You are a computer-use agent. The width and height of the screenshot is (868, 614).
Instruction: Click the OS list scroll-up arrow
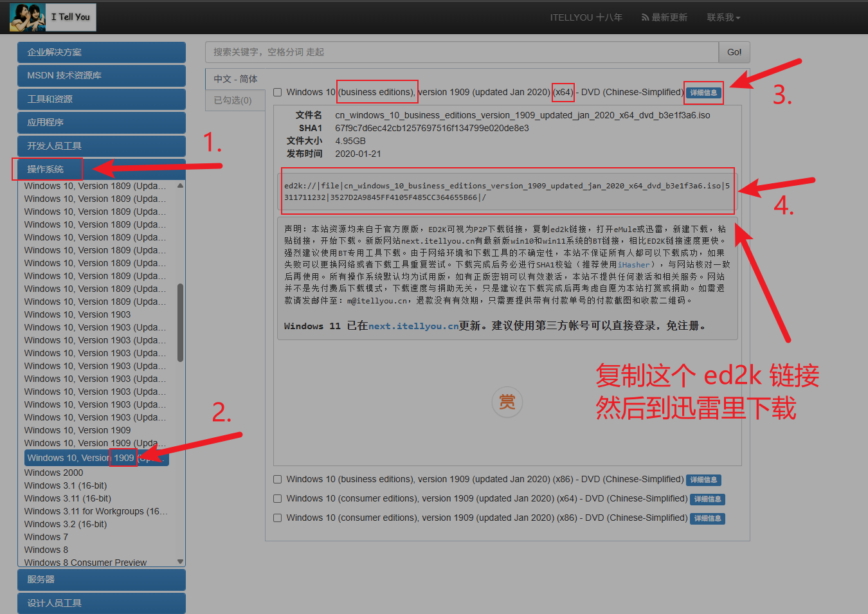point(180,186)
